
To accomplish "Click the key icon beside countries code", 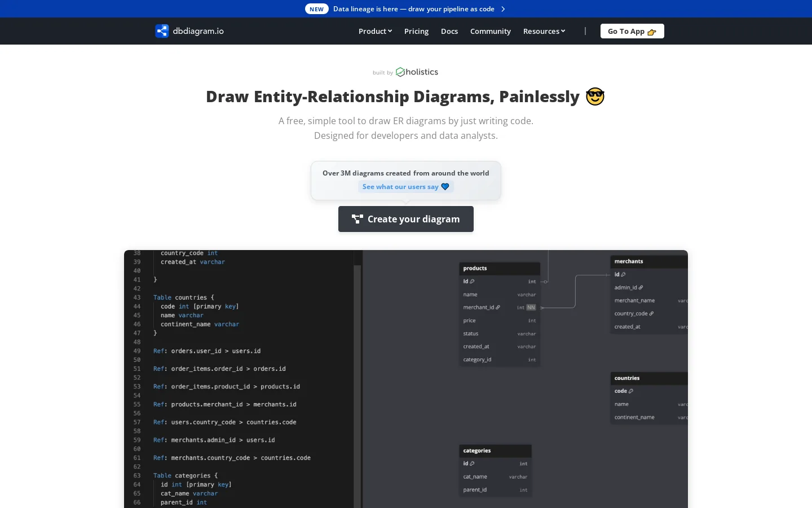I will [631, 391].
